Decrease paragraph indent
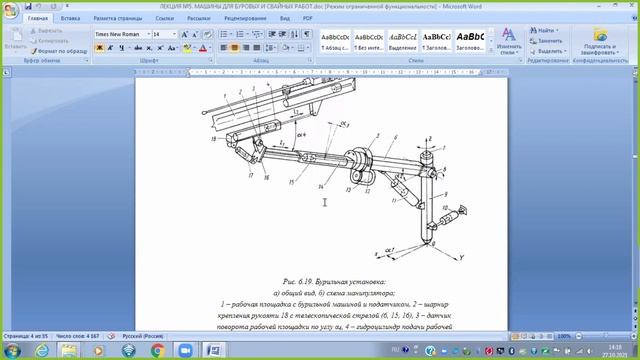The image size is (640, 360). (x=272, y=34)
